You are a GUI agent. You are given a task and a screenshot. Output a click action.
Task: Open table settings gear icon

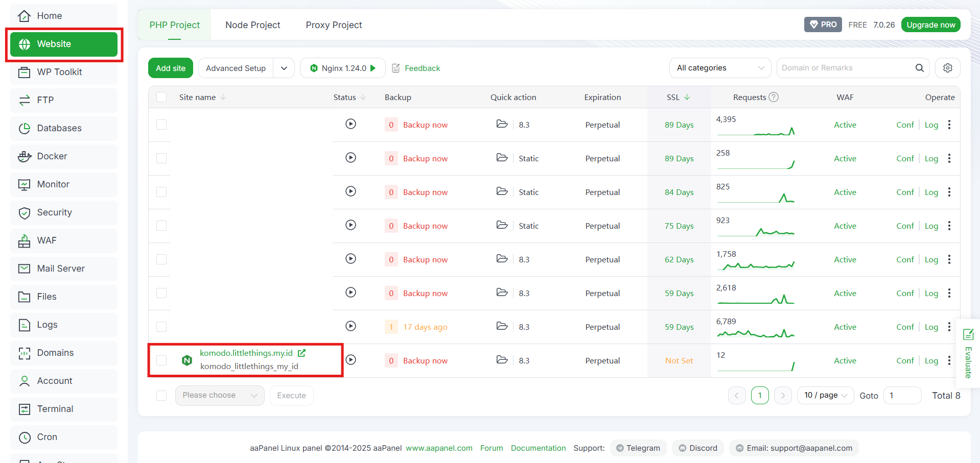[948, 68]
